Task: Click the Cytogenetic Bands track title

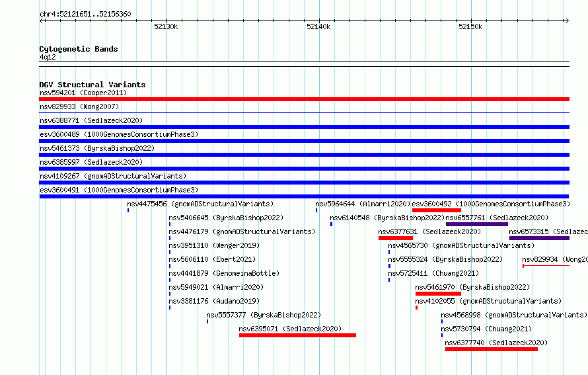Action: tap(79, 49)
